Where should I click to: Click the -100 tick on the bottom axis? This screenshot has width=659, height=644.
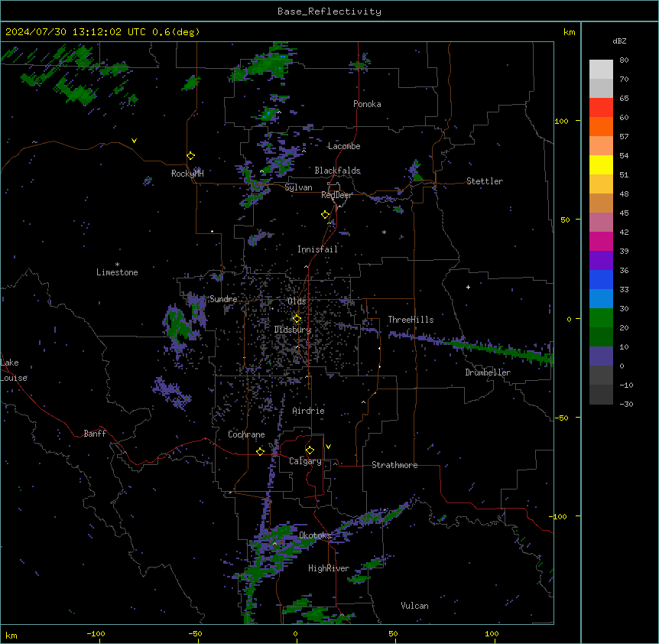[x=96, y=633]
